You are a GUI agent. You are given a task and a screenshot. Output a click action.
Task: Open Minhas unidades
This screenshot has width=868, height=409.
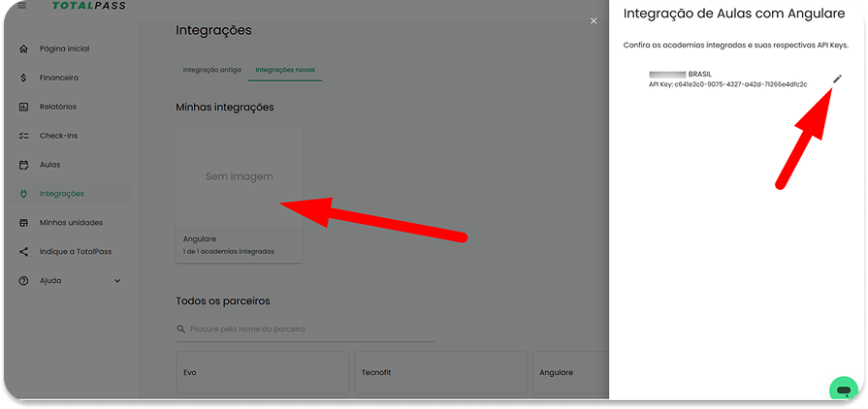tap(73, 223)
